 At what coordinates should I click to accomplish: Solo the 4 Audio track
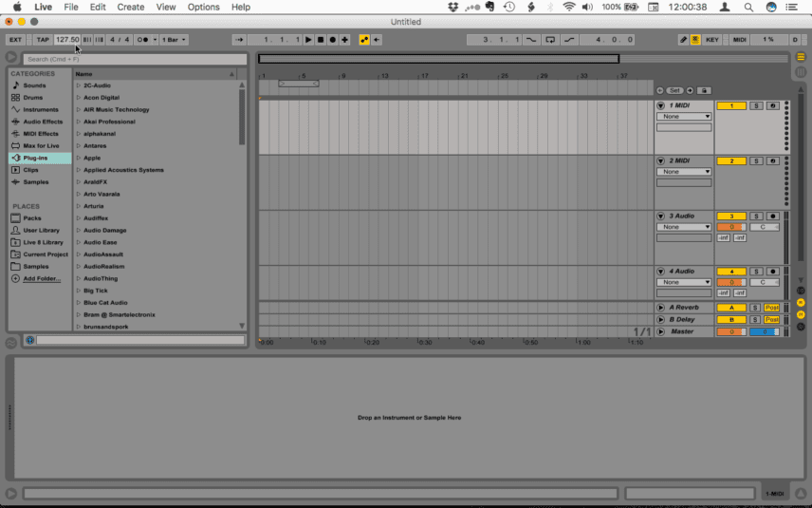756,272
